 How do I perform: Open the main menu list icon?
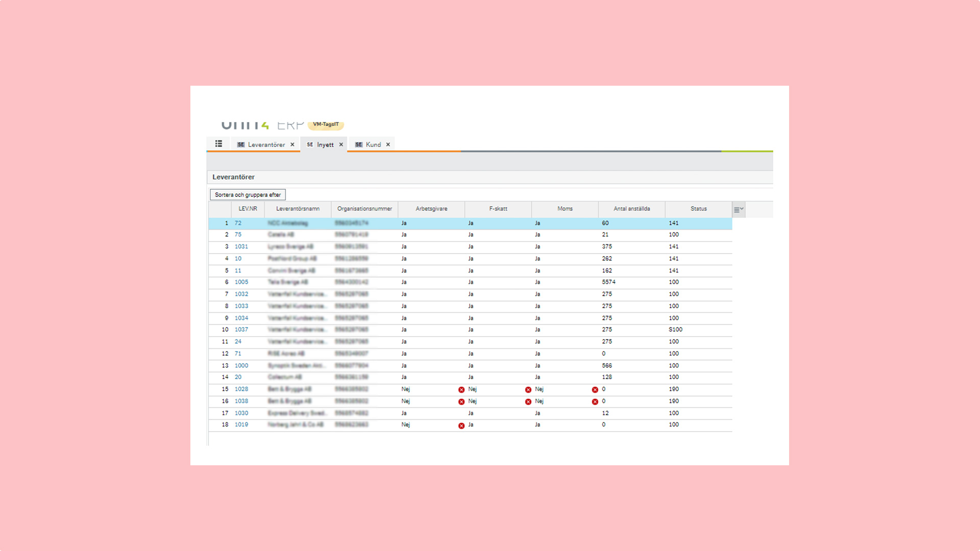[218, 144]
